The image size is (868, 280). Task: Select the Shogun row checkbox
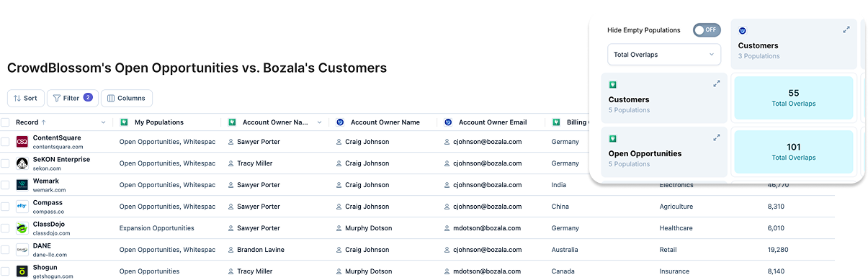point(5,271)
